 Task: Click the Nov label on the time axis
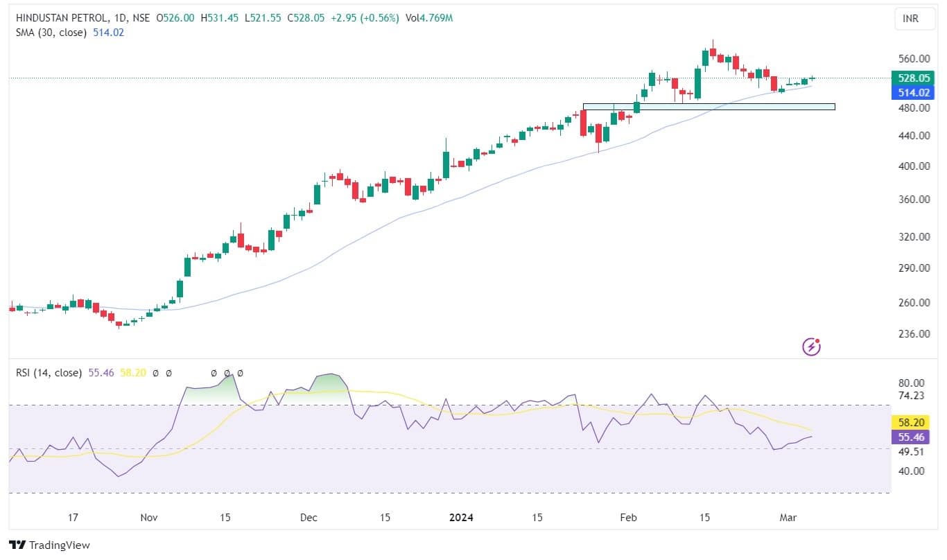pos(150,518)
